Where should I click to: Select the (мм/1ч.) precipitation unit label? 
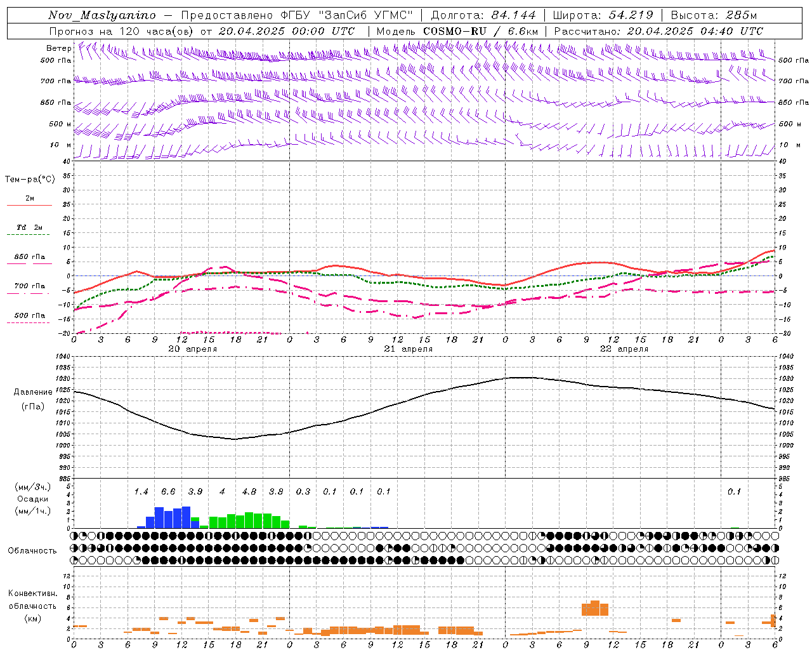33,511
